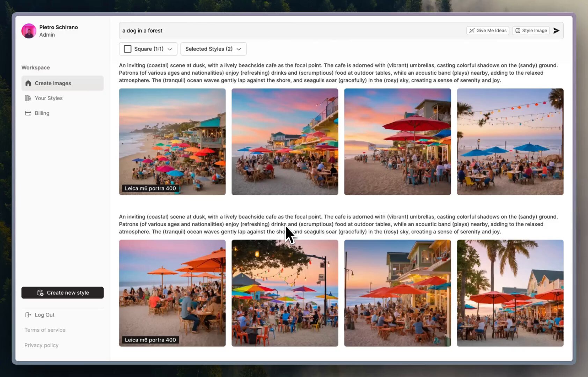This screenshot has width=588, height=377.
Task: Click the Workspace section heading
Action: tap(36, 67)
